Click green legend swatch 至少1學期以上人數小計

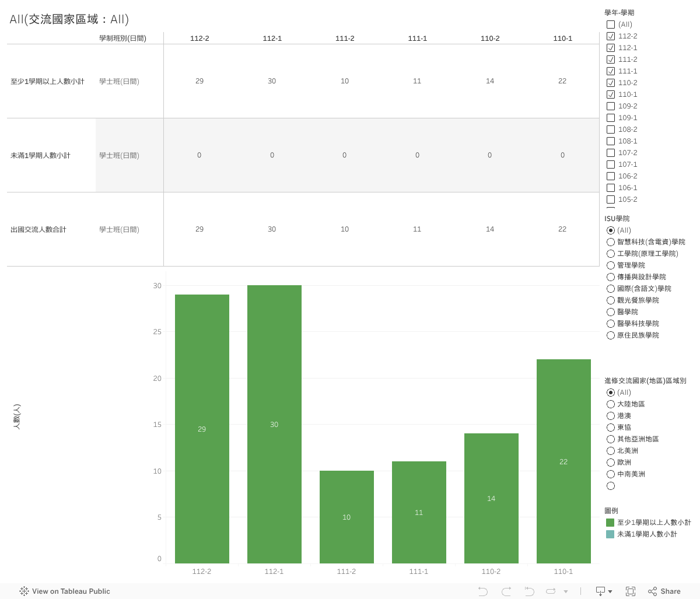(x=610, y=523)
